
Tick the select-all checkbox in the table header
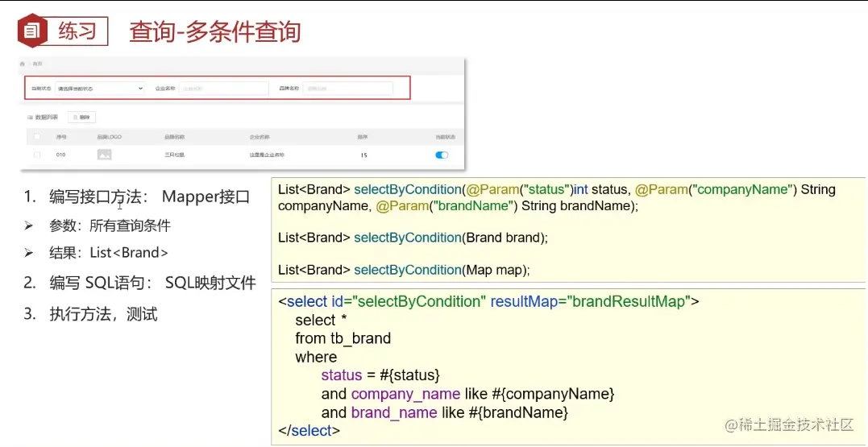click(x=37, y=137)
